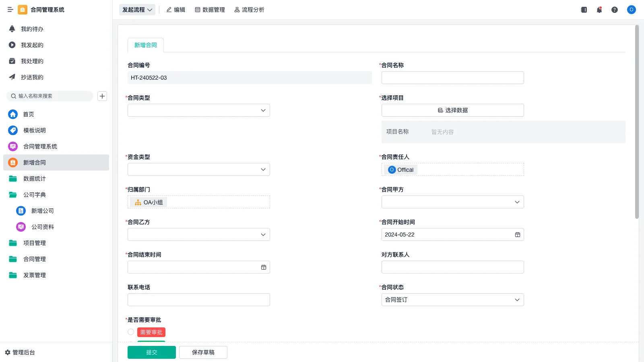Click the calendar icon in 合同结束时间 field
The image size is (644, 362).
pyautogui.click(x=264, y=267)
